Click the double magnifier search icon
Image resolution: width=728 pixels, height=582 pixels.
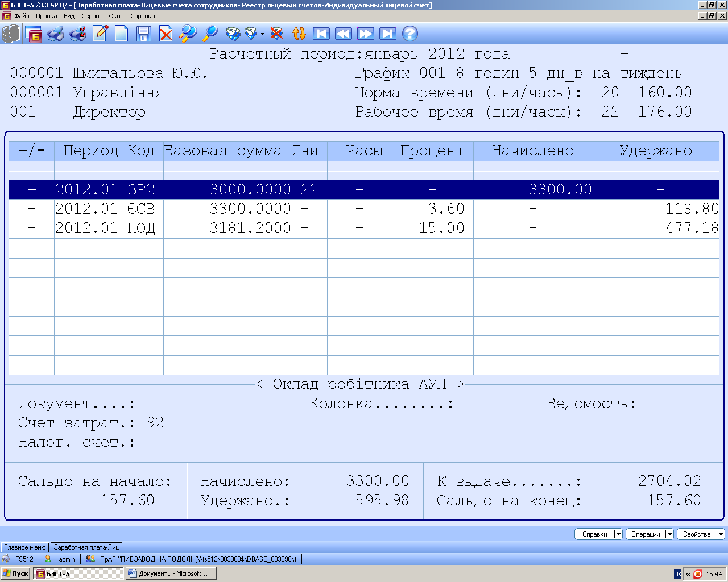tap(188, 34)
